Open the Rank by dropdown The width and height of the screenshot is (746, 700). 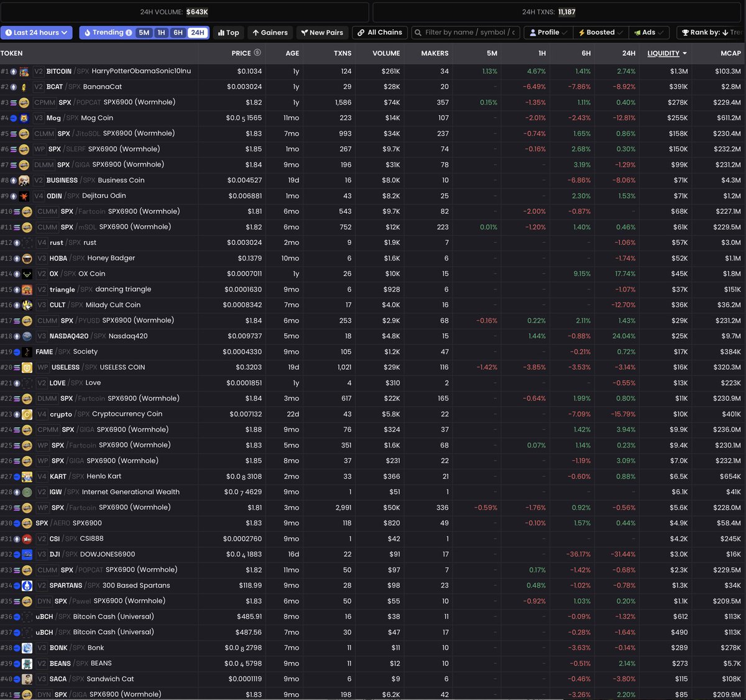[x=711, y=32]
